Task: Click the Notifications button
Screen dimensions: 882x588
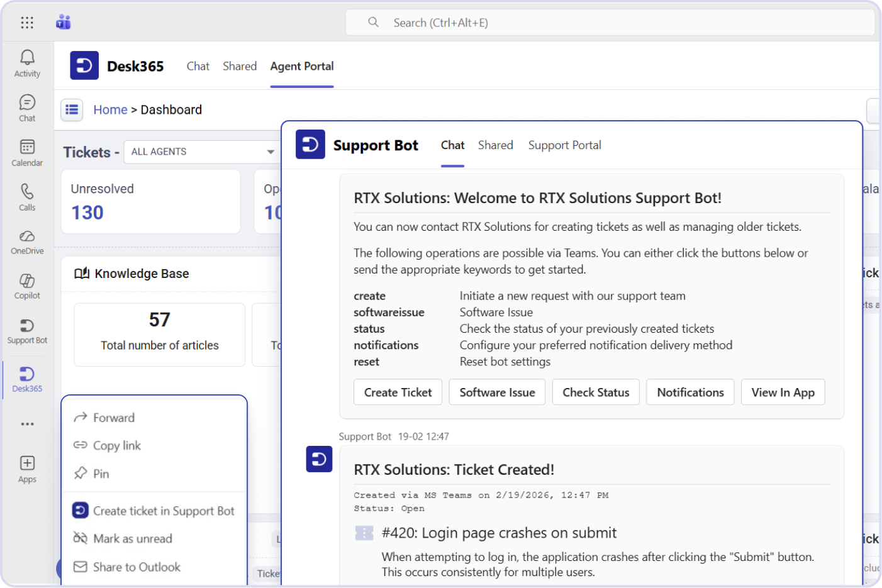Action: pos(690,392)
